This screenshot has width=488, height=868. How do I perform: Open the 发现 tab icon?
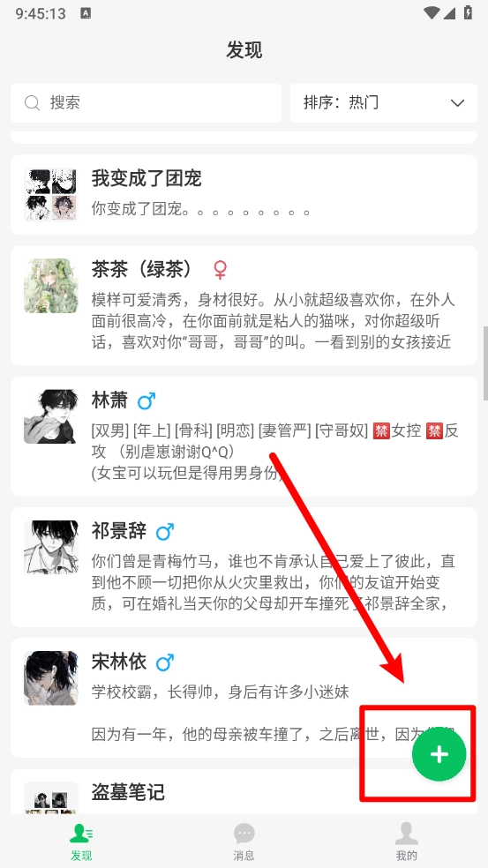(81, 833)
